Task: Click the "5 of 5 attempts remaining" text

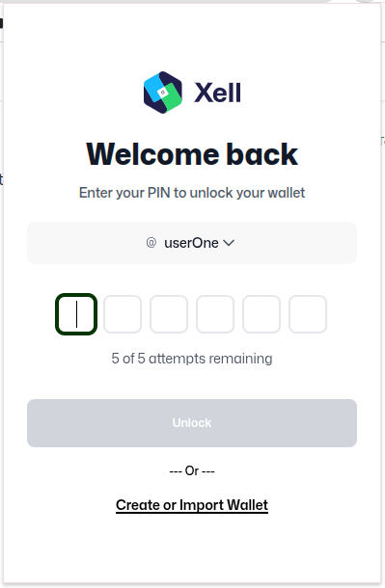Action: pyautogui.click(x=192, y=359)
